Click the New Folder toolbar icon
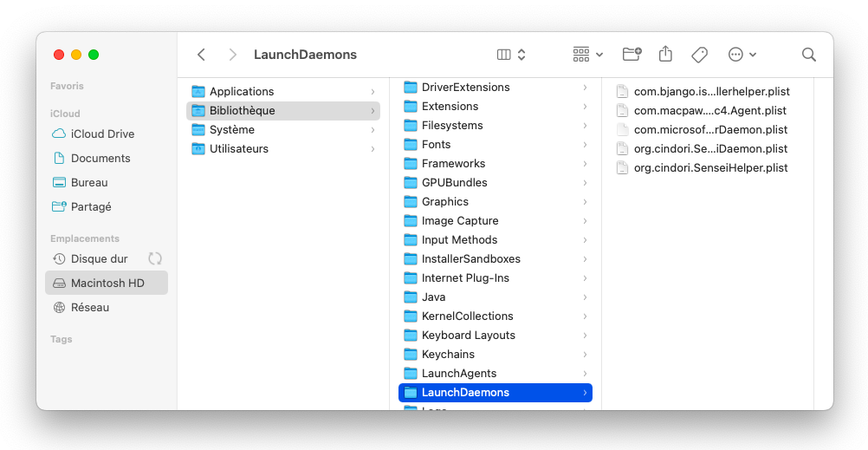This screenshot has height=450, width=868. (x=632, y=55)
